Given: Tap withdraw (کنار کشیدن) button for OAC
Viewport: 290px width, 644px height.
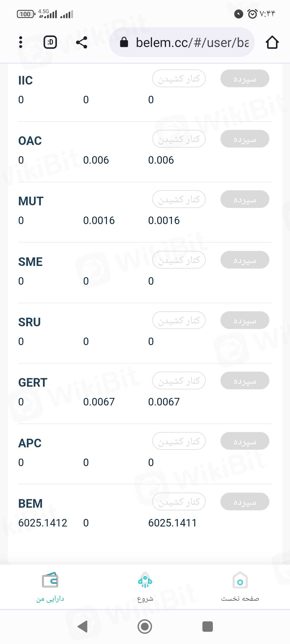Looking at the screenshot, I should click(179, 139).
